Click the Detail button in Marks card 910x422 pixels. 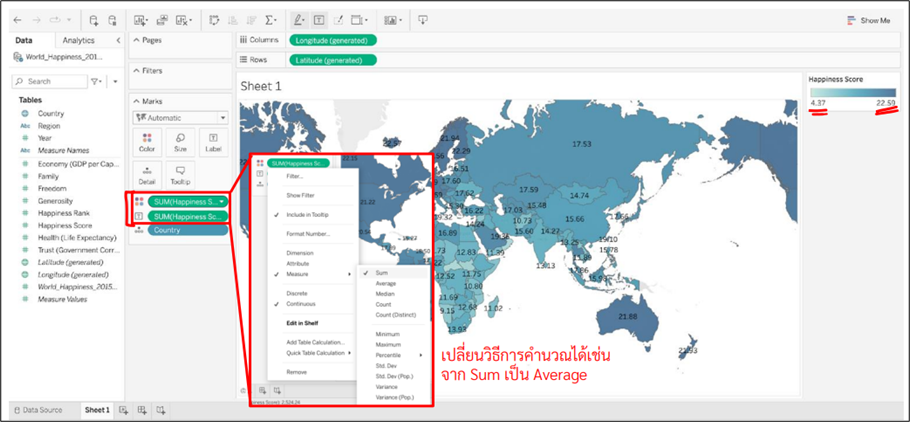[x=147, y=175]
